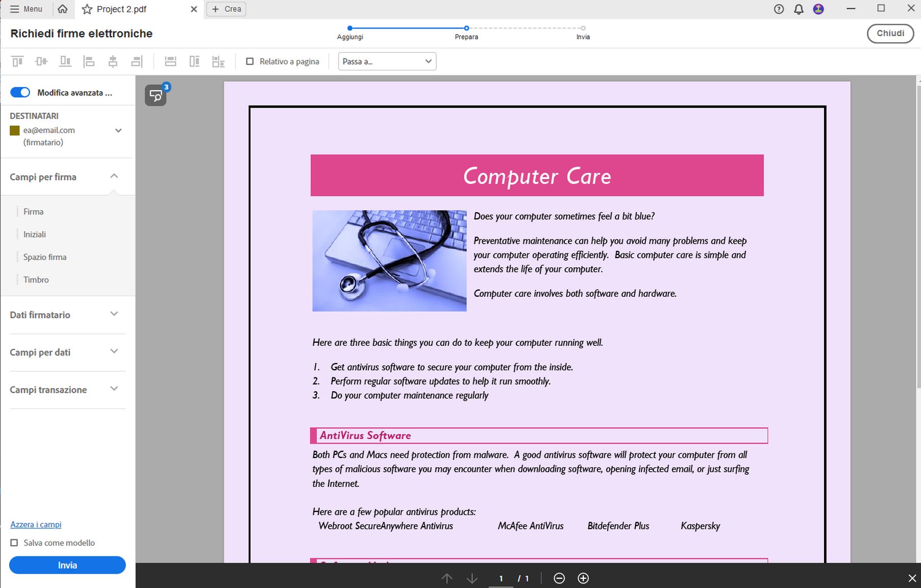Star the Project 2.pdf document
The height and width of the screenshot is (588, 921).
point(87,9)
